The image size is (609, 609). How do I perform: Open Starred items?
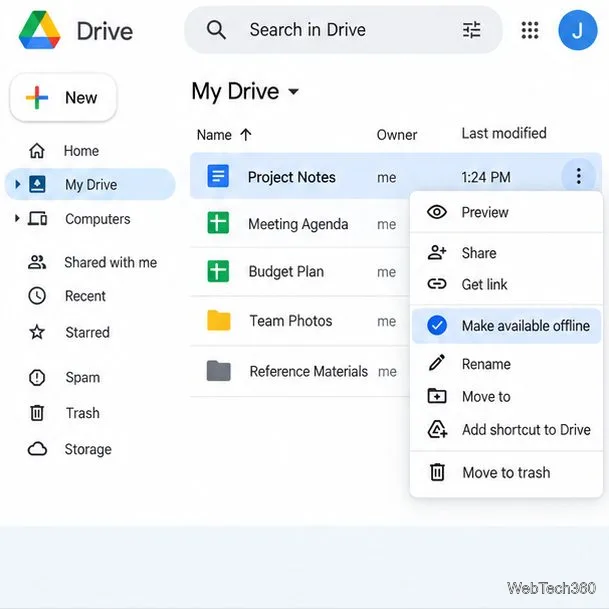87,332
